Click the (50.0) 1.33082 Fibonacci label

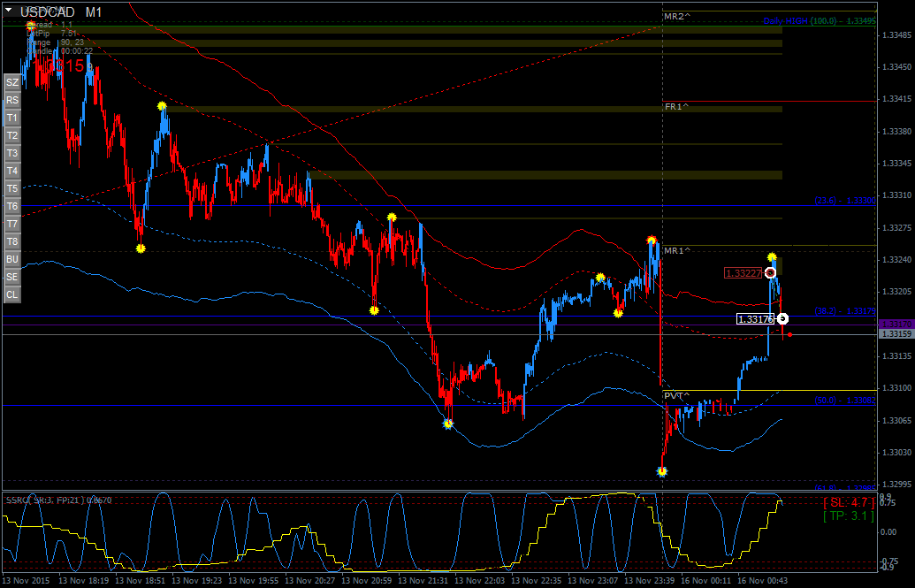pos(845,401)
